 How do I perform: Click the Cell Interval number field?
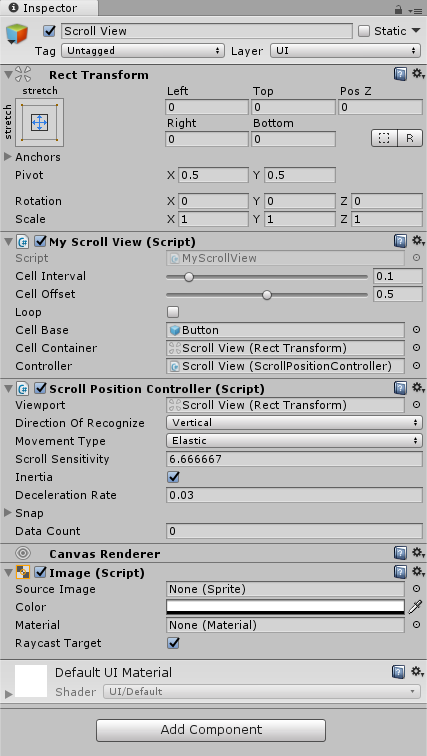[398, 276]
